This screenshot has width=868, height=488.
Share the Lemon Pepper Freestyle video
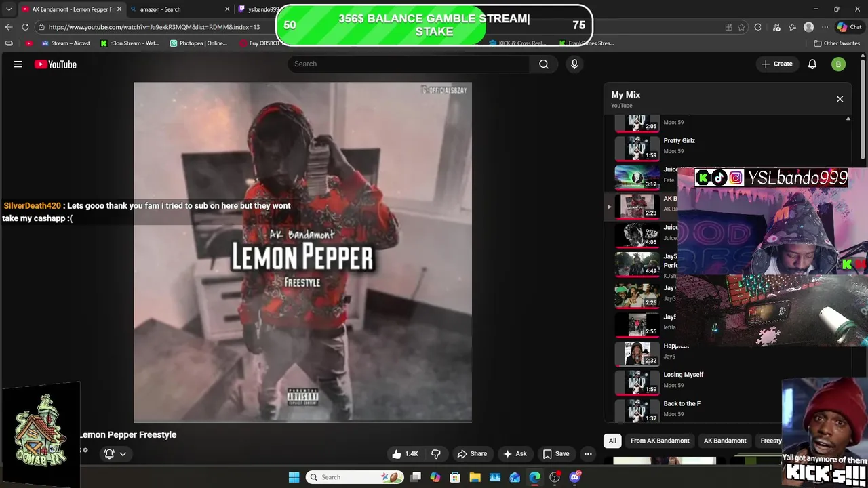coord(473,454)
